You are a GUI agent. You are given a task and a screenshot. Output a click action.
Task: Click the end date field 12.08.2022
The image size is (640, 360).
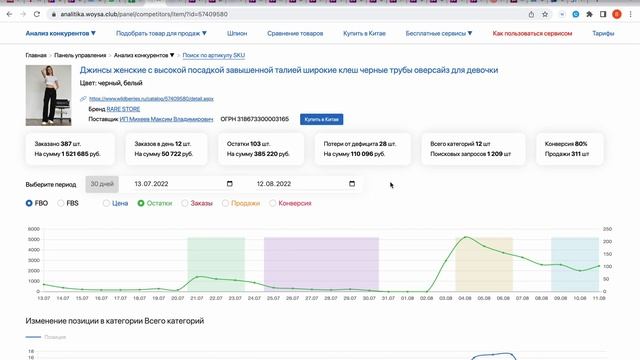[306, 184]
